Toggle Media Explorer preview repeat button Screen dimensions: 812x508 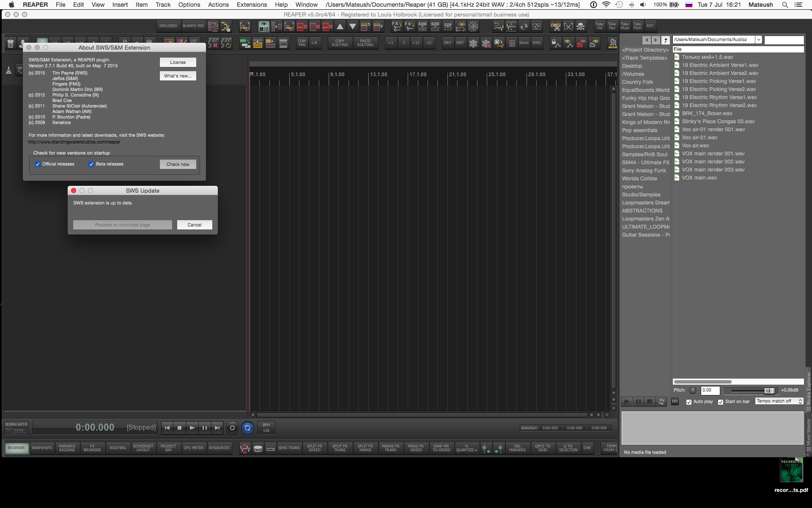click(x=661, y=401)
